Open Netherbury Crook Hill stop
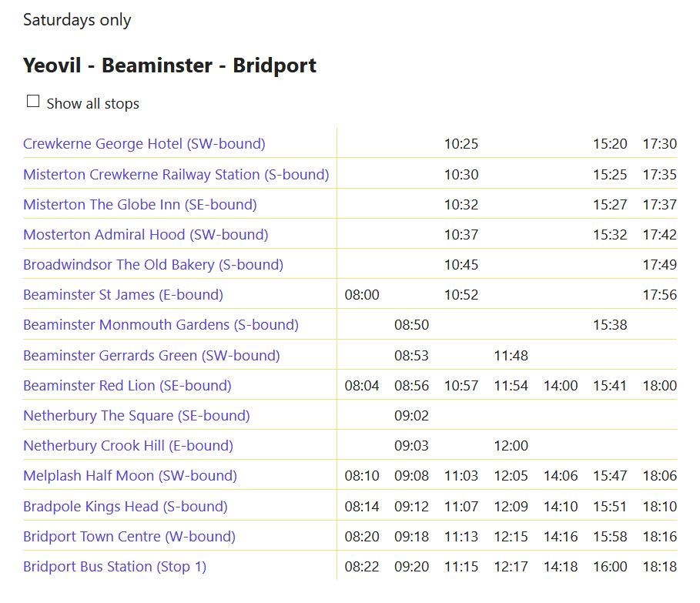 (128, 446)
